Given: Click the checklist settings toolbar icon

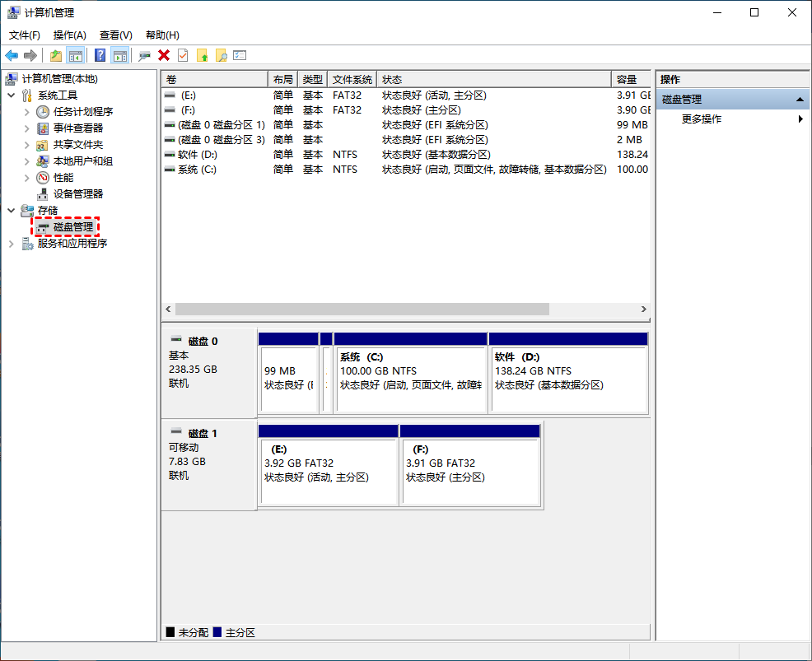Looking at the screenshot, I should click(x=240, y=55).
